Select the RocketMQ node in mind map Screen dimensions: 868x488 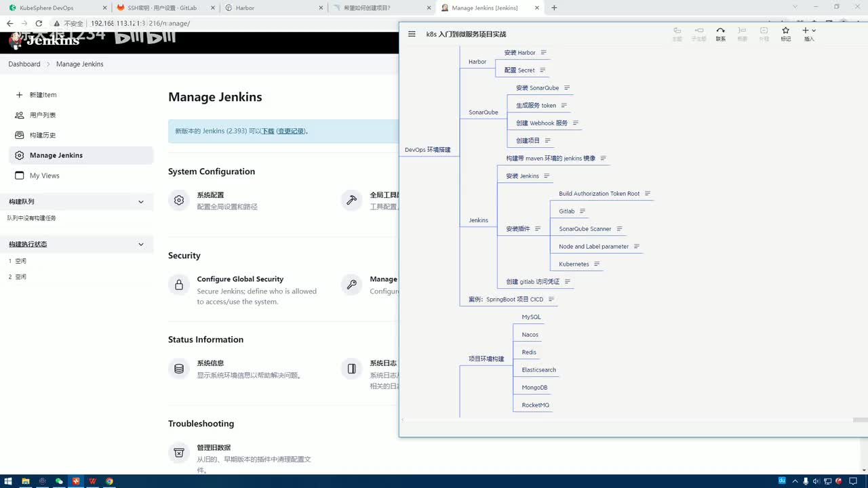535,405
